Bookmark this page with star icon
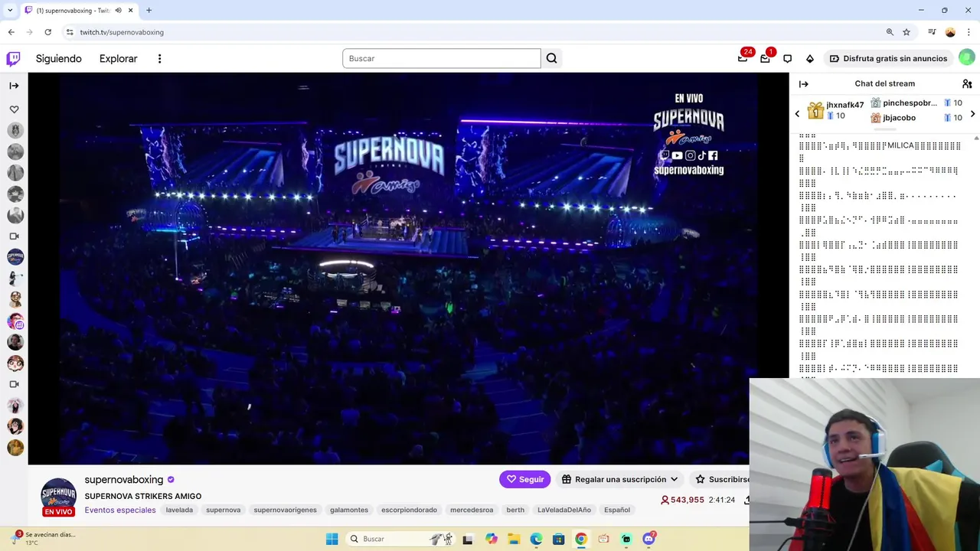Screen dimensions: 980x551 (906, 32)
